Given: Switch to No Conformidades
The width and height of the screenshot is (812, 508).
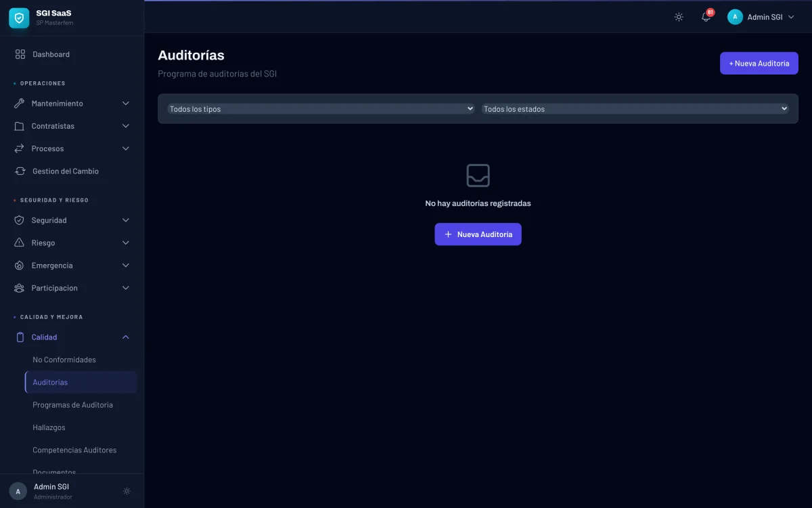Looking at the screenshot, I should click(64, 360).
